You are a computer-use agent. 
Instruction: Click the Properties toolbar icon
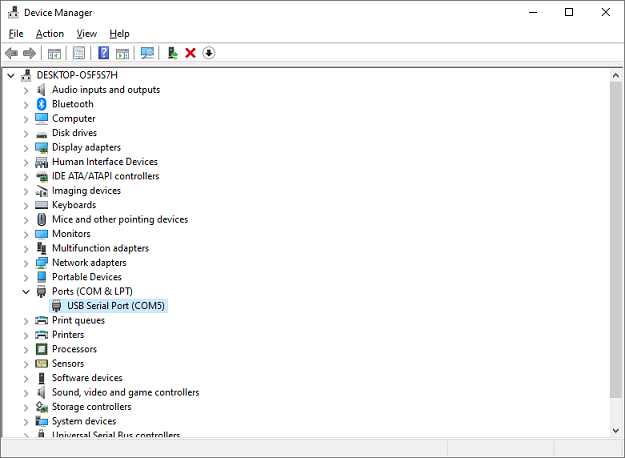[x=79, y=53]
